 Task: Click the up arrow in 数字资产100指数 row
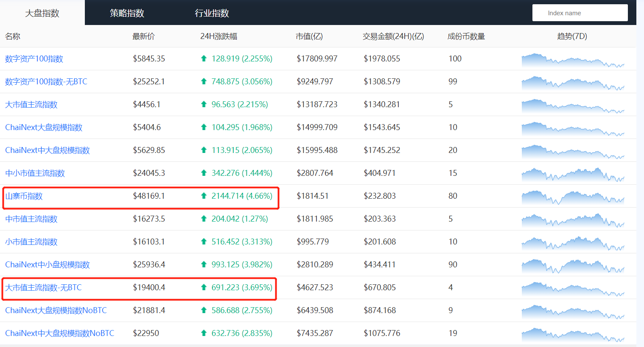[204, 58]
